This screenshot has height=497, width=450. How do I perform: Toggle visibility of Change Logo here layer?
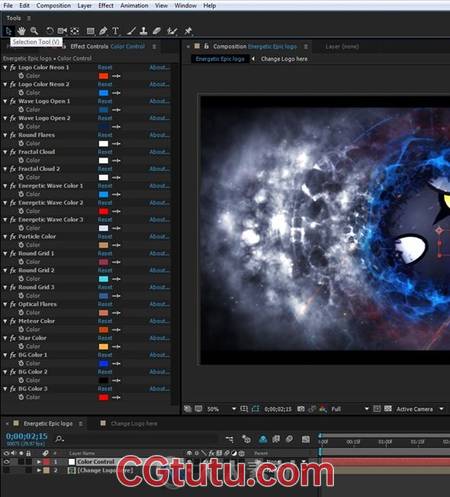tap(6, 470)
